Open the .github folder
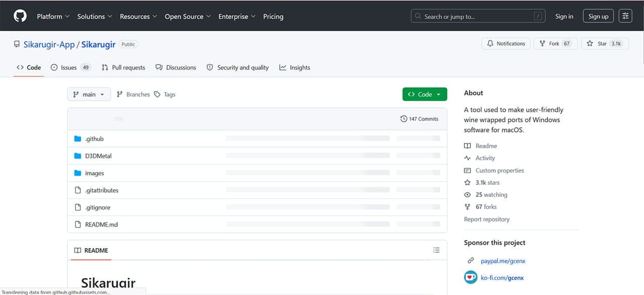This screenshot has width=644, height=295. click(x=94, y=139)
